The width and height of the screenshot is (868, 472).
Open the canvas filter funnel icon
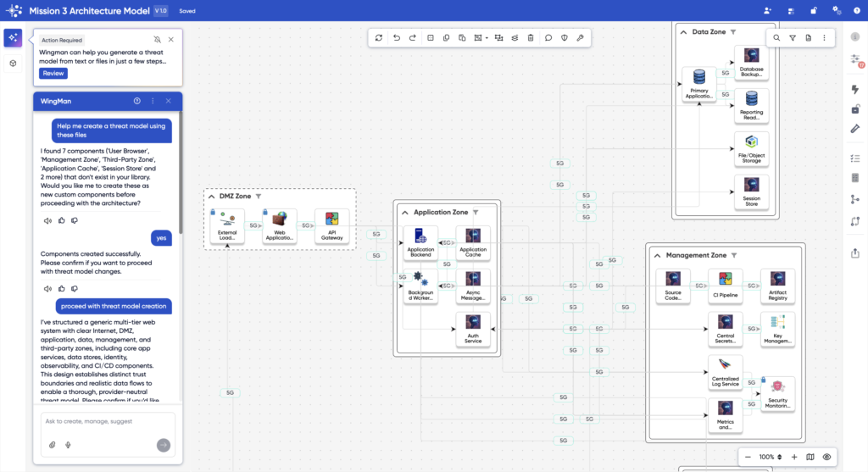(x=793, y=38)
